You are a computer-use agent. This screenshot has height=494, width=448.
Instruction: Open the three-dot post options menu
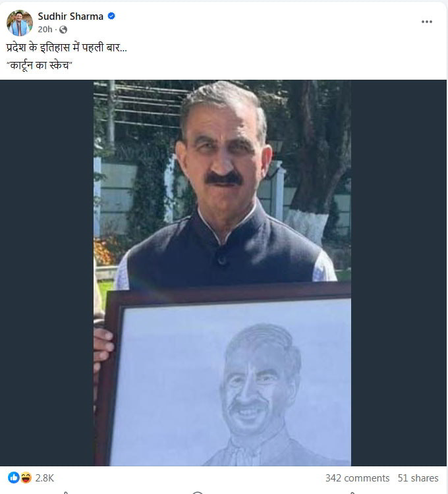click(426, 22)
